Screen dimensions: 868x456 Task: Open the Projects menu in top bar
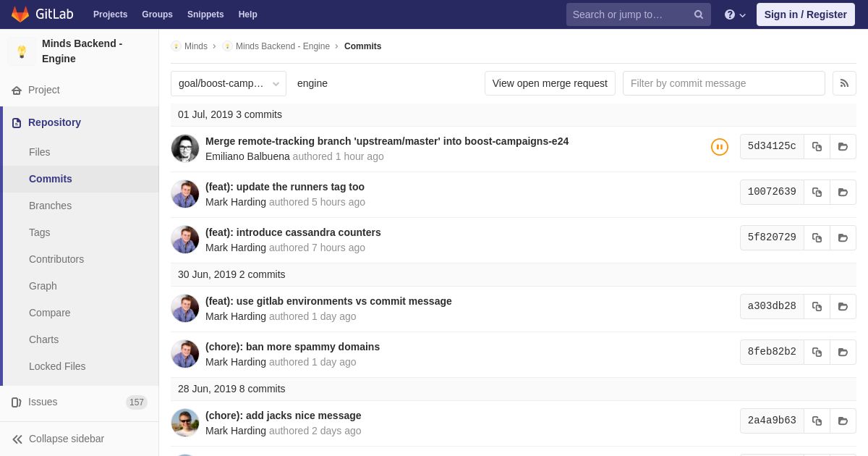pyautogui.click(x=110, y=14)
